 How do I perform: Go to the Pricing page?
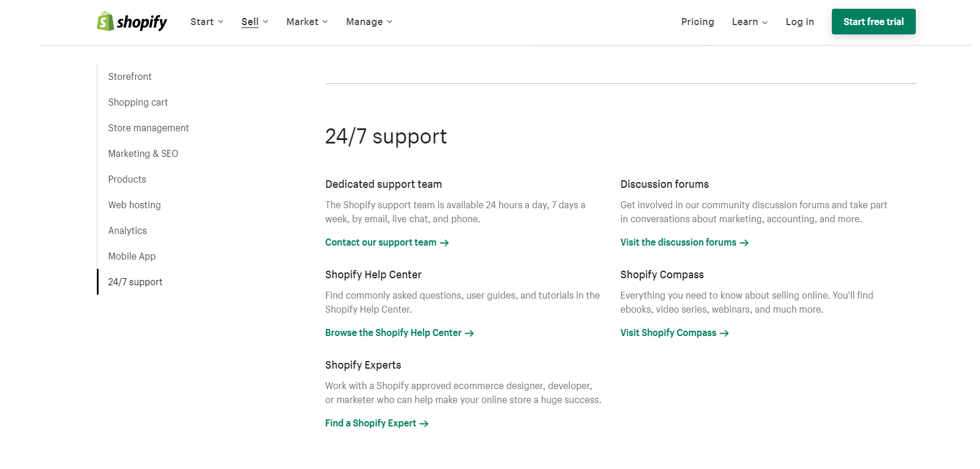click(698, 22)
